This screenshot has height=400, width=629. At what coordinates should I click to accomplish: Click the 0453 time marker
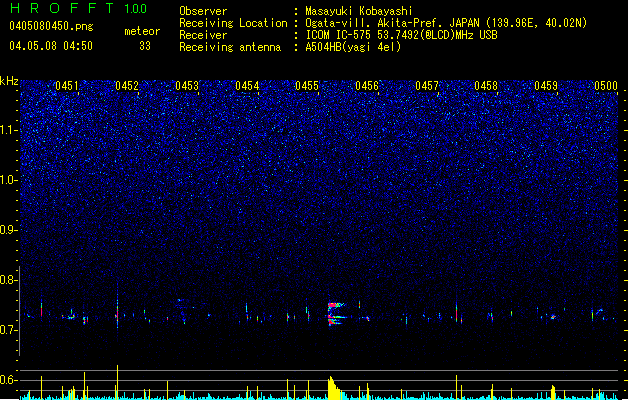[x=187, y=86]
